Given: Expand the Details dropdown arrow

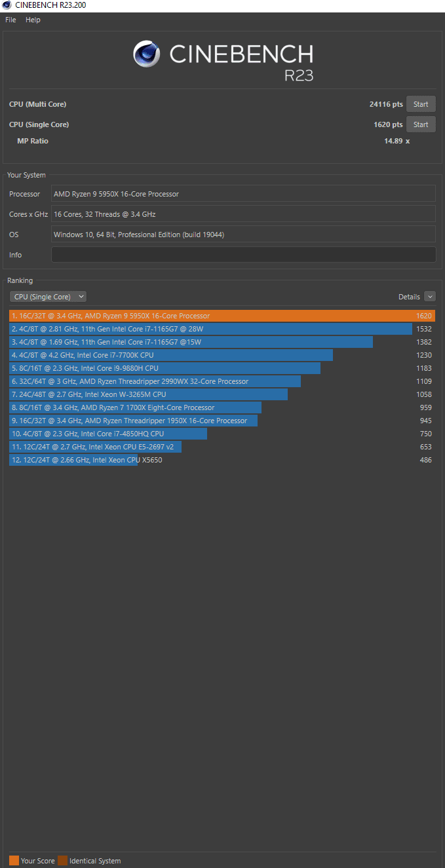Looking at the screenshot, I should [430, 297].
